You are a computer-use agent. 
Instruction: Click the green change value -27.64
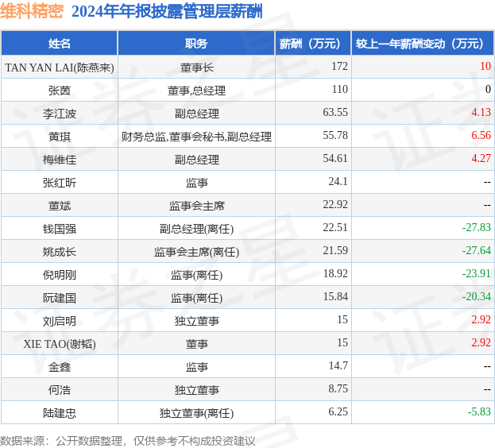(477, 250)
